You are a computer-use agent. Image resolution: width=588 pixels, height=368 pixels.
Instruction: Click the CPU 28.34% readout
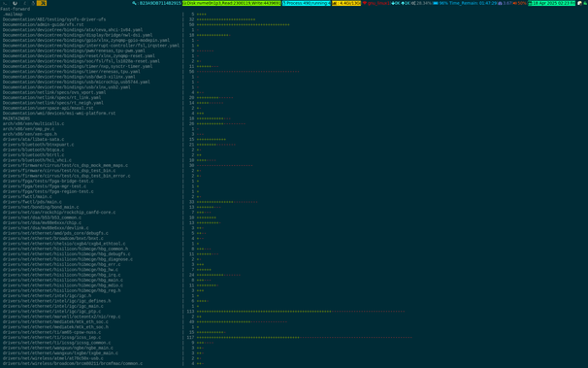pyautogui.click(x=421, y=3)
